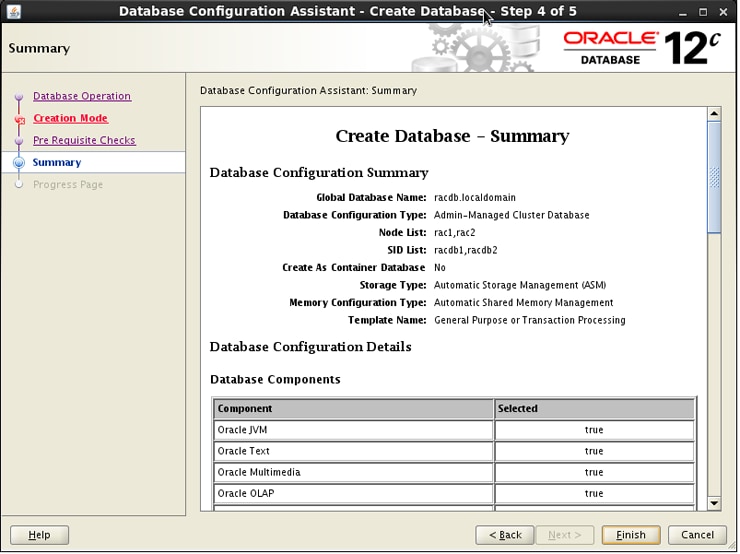Click the scrollbar down arrow in summary

(x=714, y=503)
